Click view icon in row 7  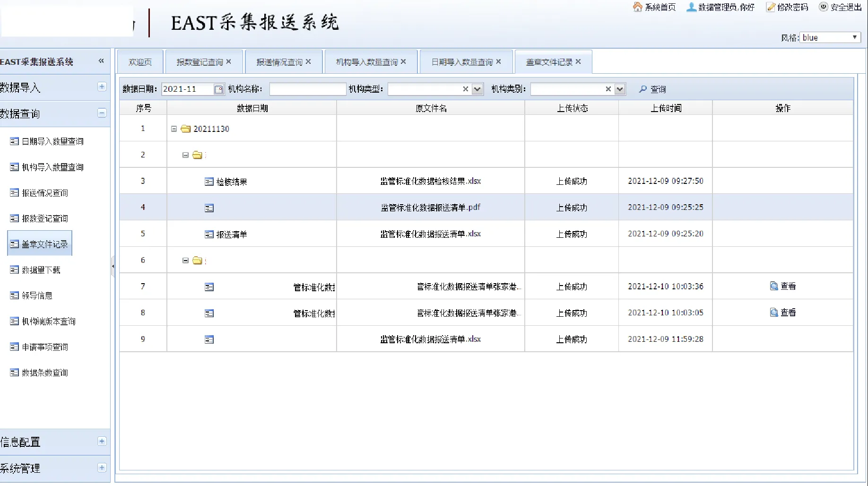(774, 286)
